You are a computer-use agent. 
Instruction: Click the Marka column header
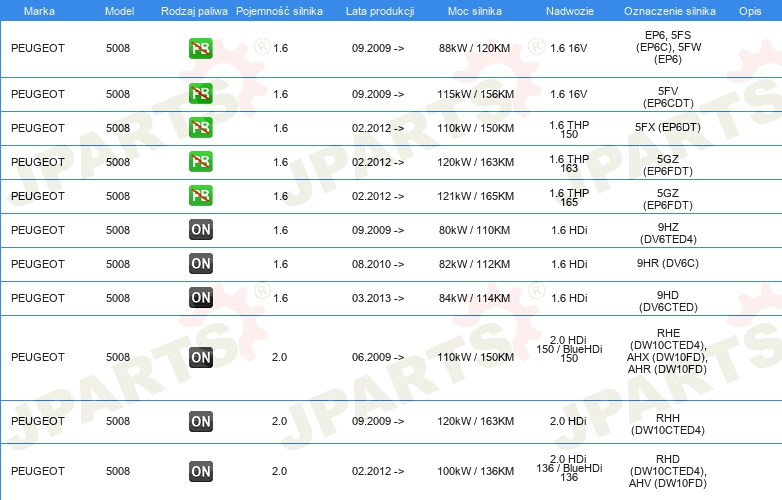pos(39,11)
